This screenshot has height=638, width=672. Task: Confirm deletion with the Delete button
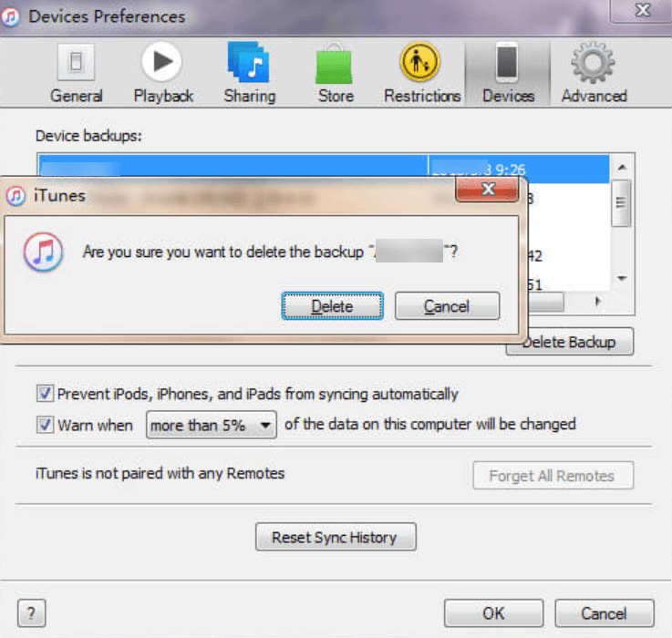click(x=332, y=306)
